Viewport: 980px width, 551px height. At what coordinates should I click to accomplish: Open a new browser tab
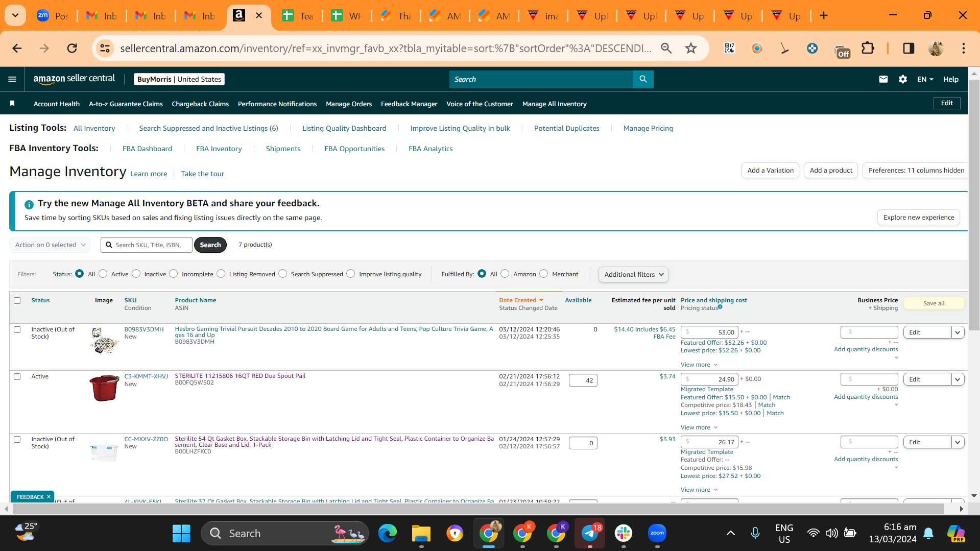823,15
